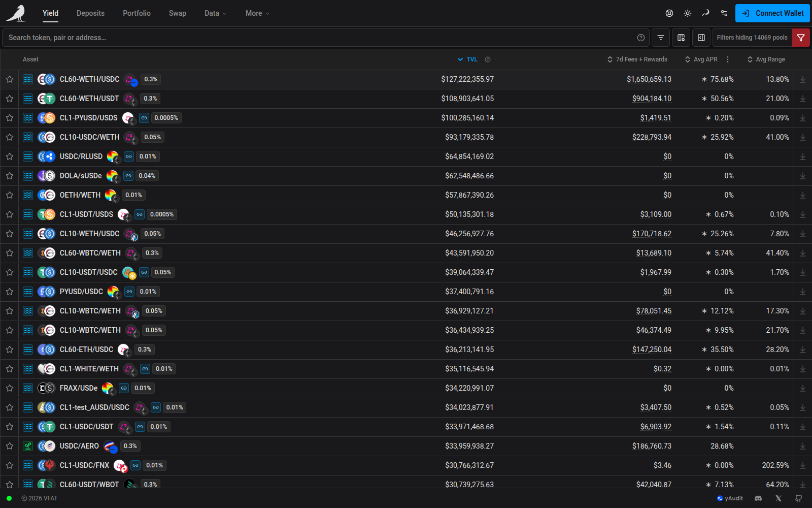This screenshot has height=508, width=812.
Task: Toggle the side panel collapse icon
Action: click(x=701, y=38)
